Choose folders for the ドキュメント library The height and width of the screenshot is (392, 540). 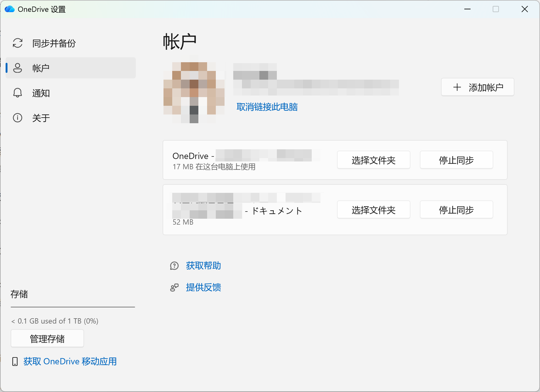(x=373, y=210)
